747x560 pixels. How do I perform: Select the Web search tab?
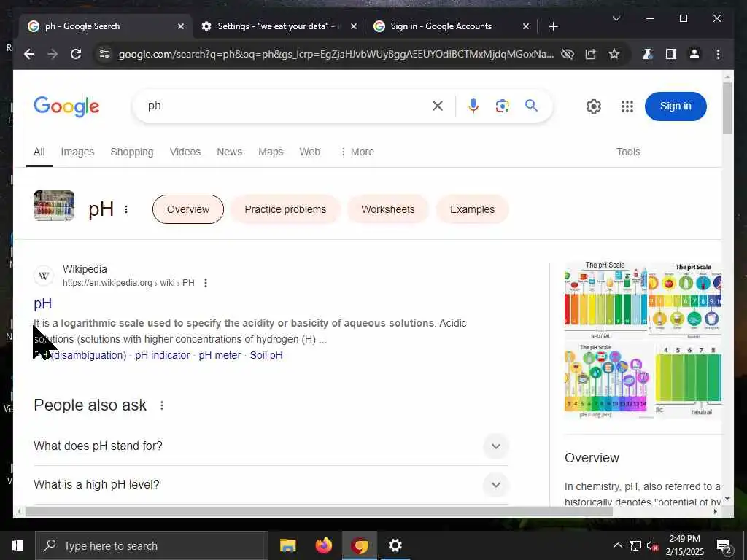tap(309, 152)
